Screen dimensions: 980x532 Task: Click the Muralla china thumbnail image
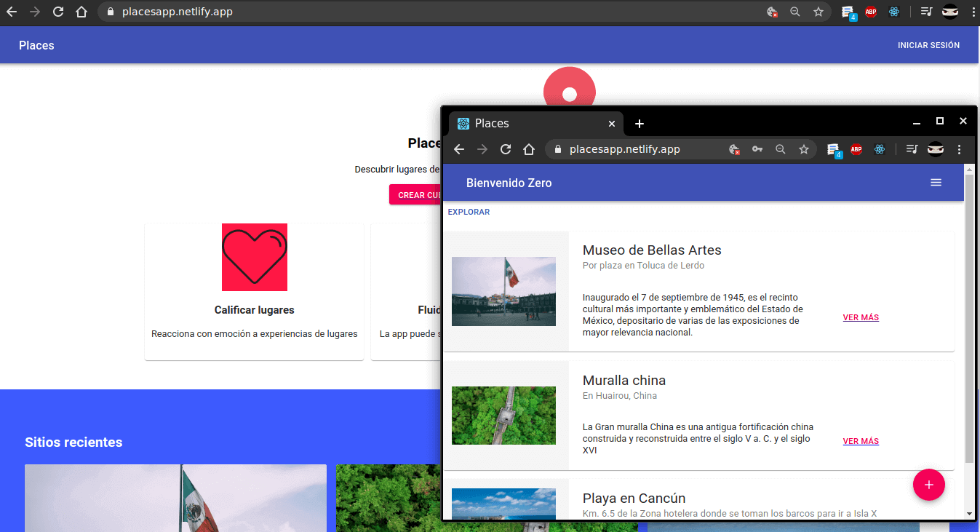pyautogui.click(x=503, y=416)
